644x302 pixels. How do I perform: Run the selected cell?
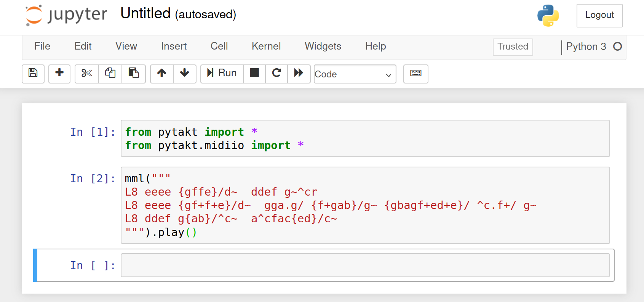click(222, 73)
